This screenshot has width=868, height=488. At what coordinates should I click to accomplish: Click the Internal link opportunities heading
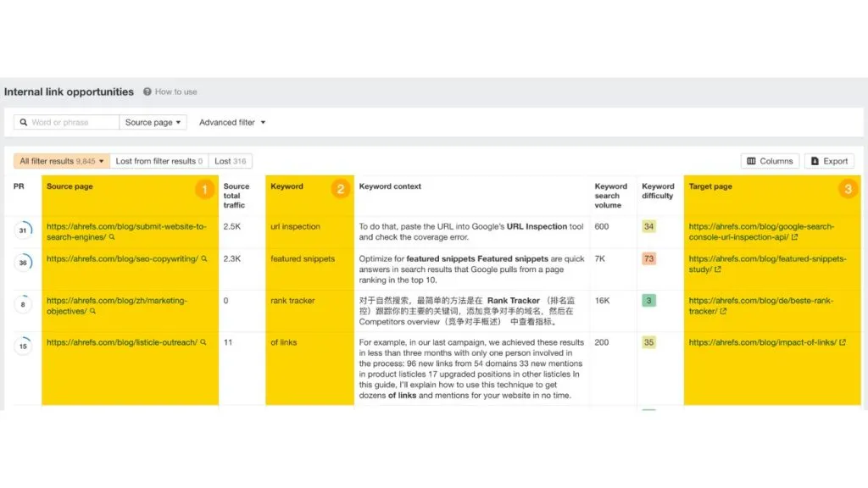[69, 91]
